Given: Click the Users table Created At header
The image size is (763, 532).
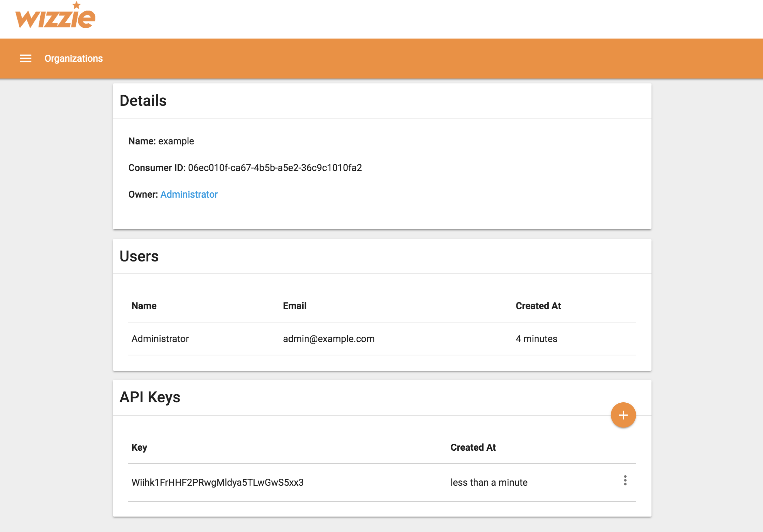Looking at the screenshot, I should point(539,306).
